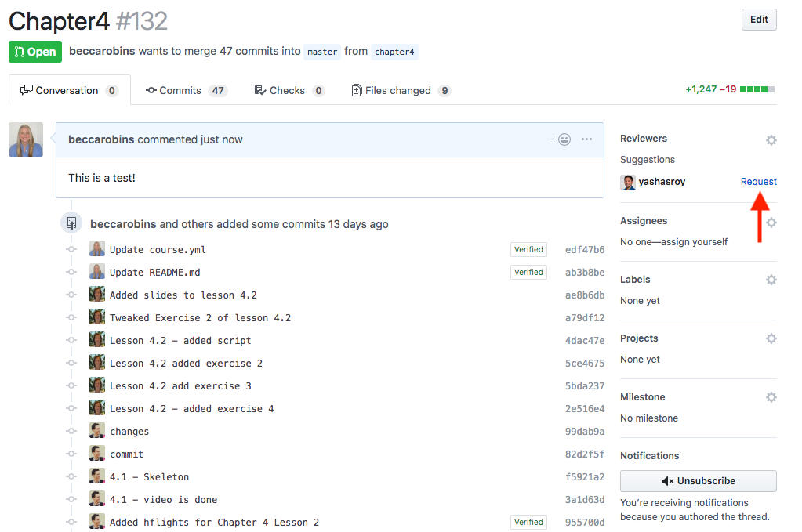Open the Projects gear settings
The height and width of the screenshot is (532, 802).
tap(771, 338)
